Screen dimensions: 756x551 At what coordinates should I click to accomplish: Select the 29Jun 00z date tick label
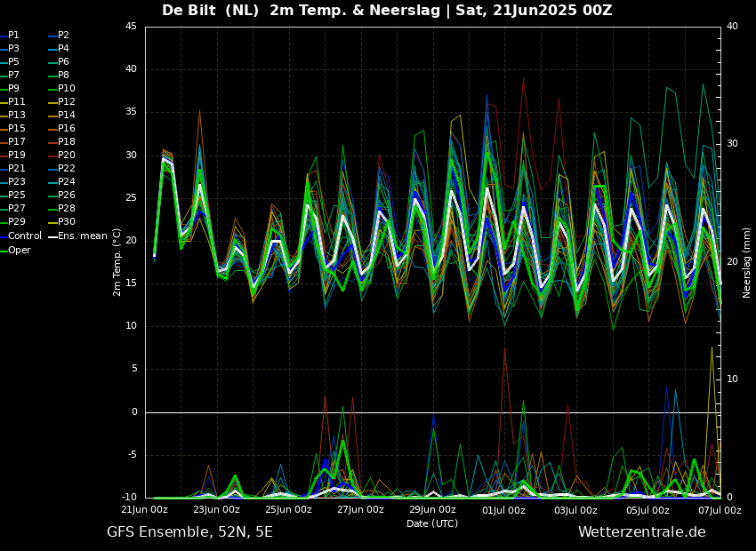click(x=432, y=510)
